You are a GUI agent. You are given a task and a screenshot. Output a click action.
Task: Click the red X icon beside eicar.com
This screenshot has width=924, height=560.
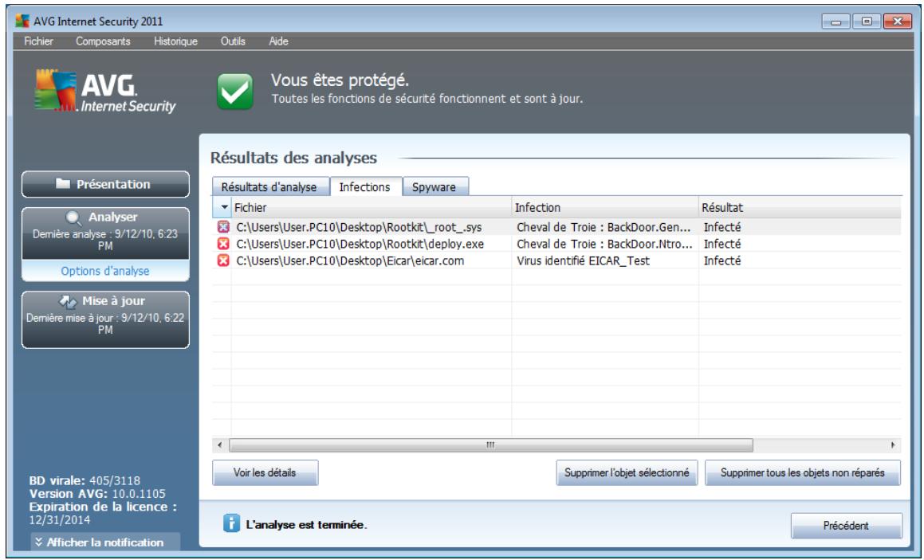(x=222, y=260)
